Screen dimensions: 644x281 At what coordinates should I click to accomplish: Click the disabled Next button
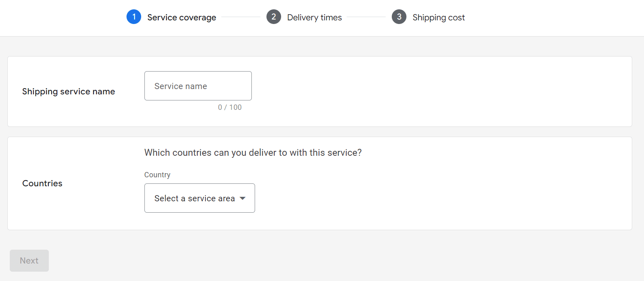(29, 260)
